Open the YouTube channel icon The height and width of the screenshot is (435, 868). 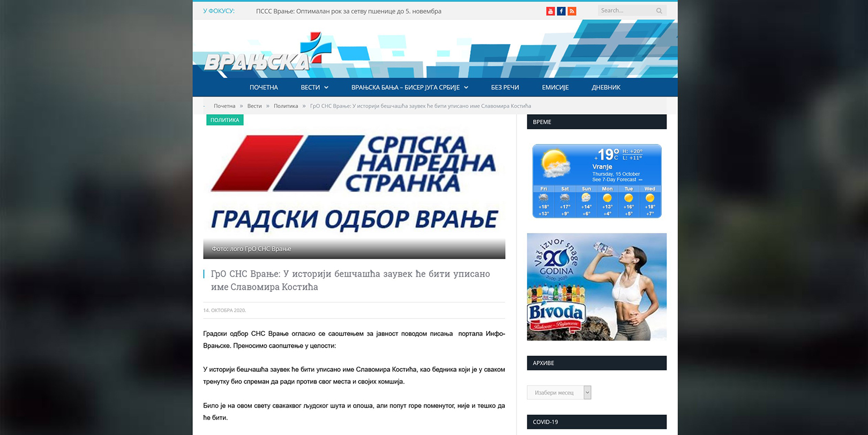(550, 11)
